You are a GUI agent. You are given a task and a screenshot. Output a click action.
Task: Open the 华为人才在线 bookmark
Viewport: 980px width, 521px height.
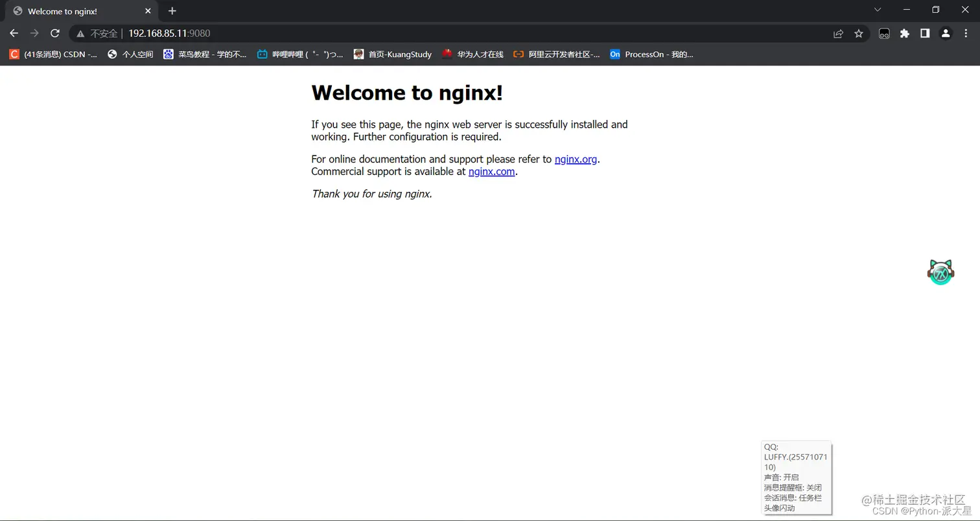(472, 54)
